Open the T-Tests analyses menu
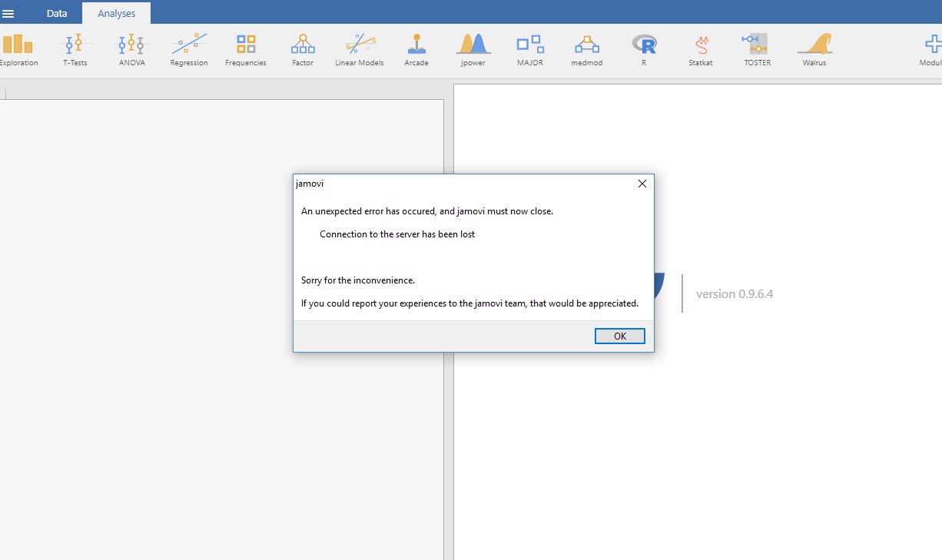 click(x=75, y=50)
